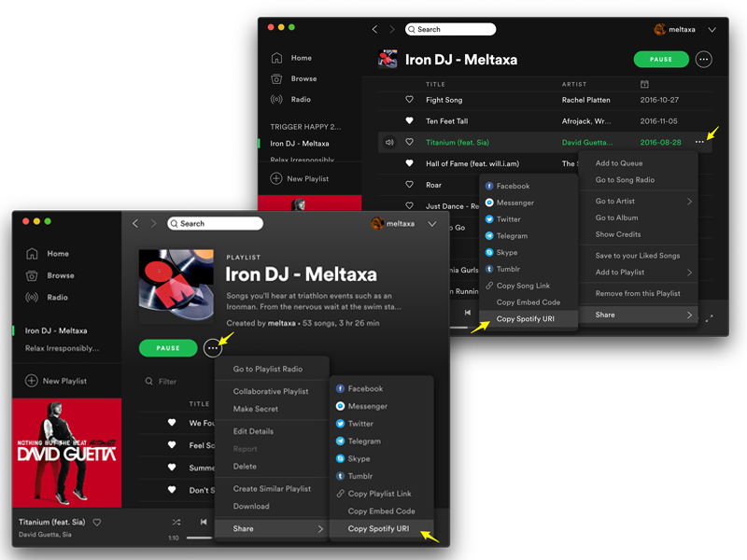Open meltaxa account dropdown in front window
Viewport: 747px width, 560px height.
432,223
